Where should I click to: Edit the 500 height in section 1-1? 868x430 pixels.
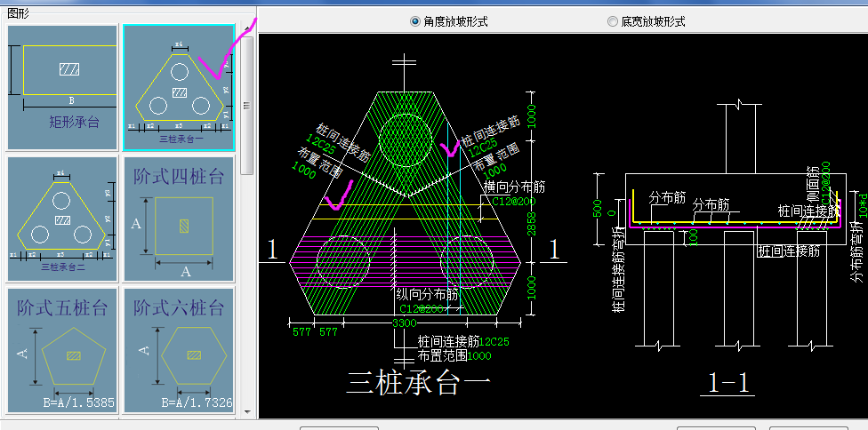point(598,209)
